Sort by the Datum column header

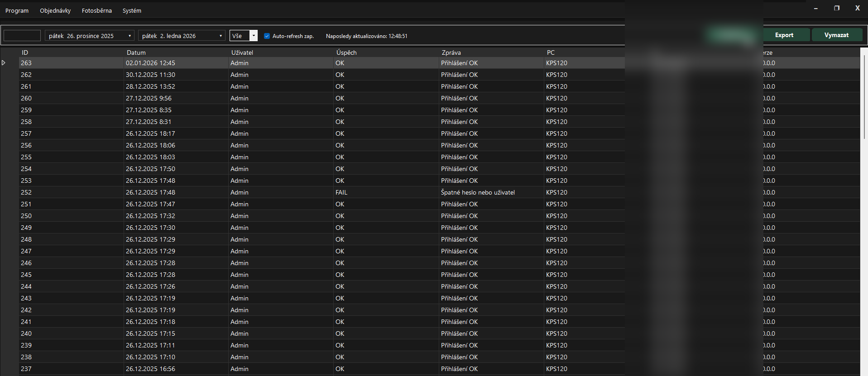(x=136, y=52)
